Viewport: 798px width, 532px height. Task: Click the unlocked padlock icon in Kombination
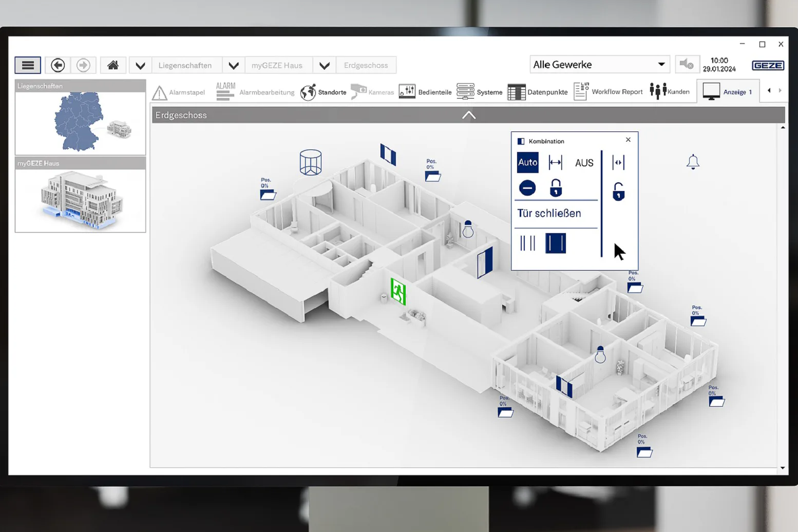619,192
